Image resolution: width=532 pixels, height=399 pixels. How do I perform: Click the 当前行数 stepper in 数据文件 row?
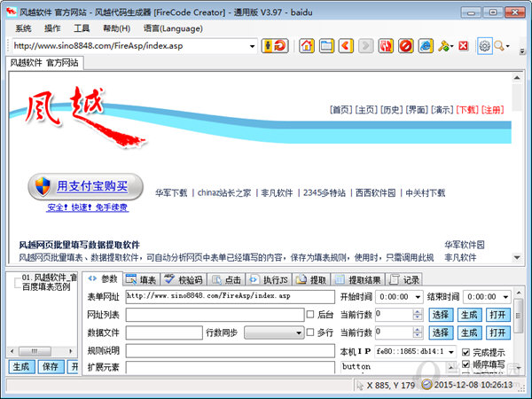pyautogui.click(x=418, y=332)
